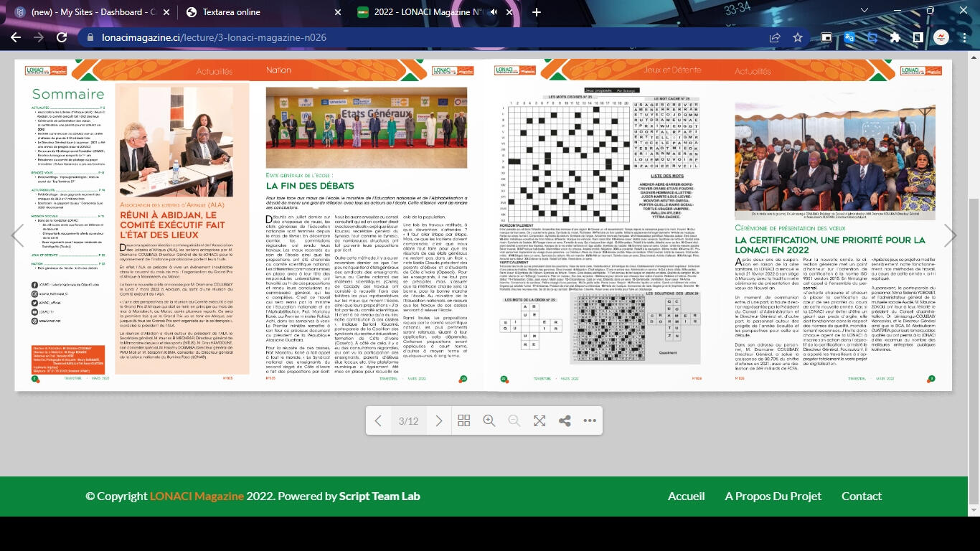Switch to the My Sites Dashboard tab
This screenshot has width=980, height=551.
pos(90,12)
